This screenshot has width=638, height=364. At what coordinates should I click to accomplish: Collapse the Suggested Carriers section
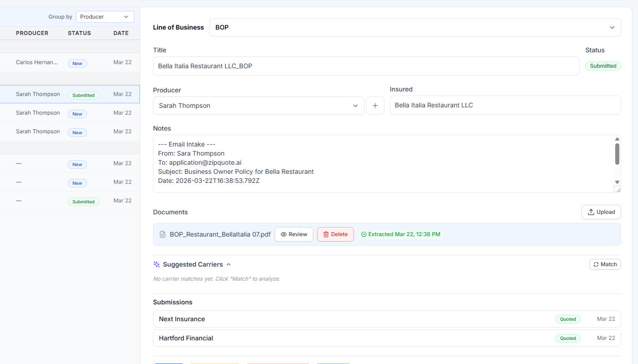[x=229, y=264]
